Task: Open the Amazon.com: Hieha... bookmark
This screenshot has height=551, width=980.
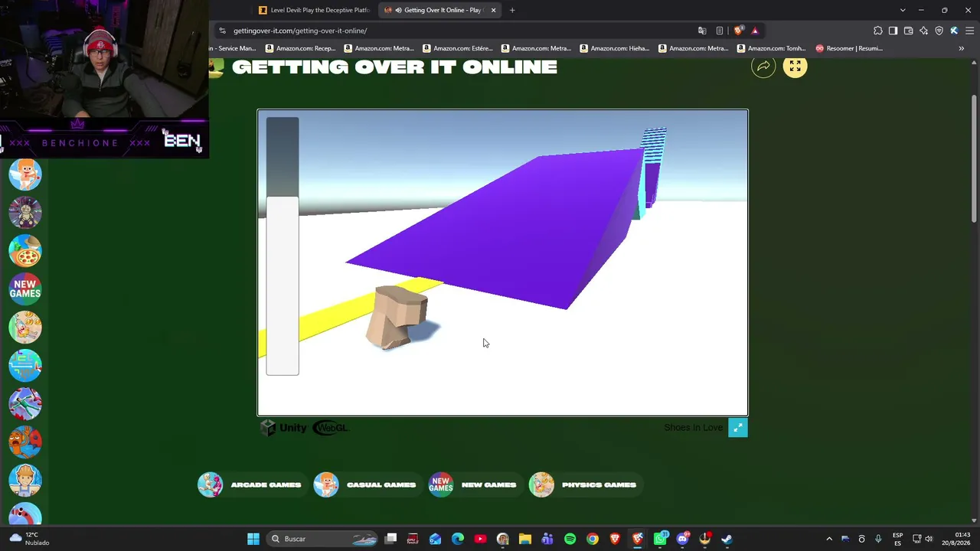Action: pos(615,48)
